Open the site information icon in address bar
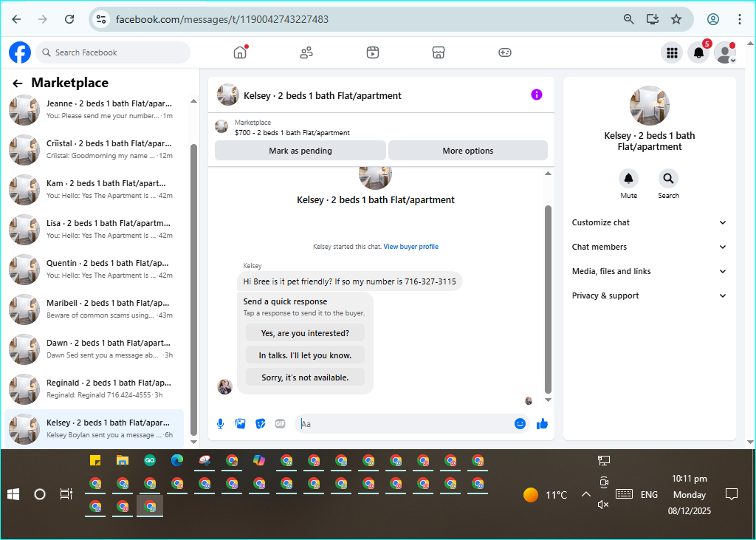 tap(100, 19)
